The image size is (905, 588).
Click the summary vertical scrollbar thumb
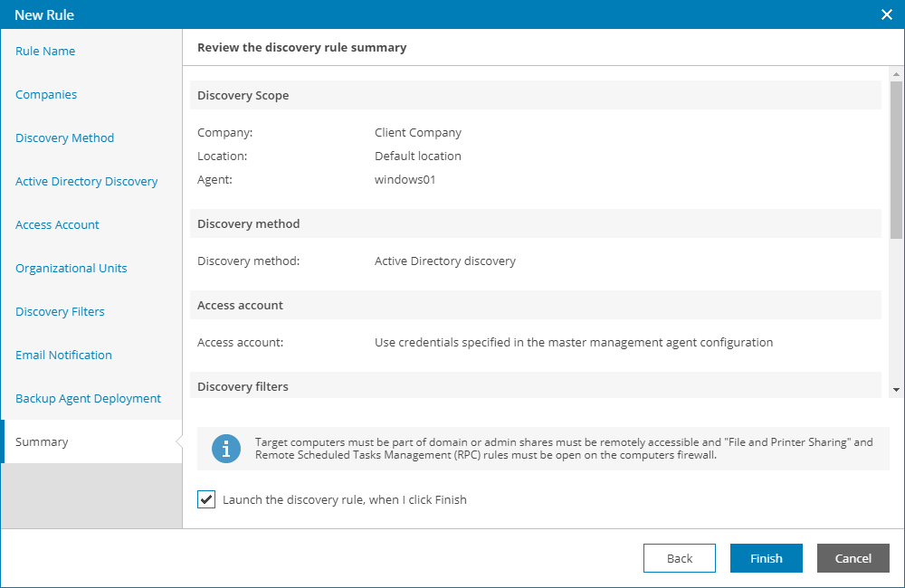[896, 158]
